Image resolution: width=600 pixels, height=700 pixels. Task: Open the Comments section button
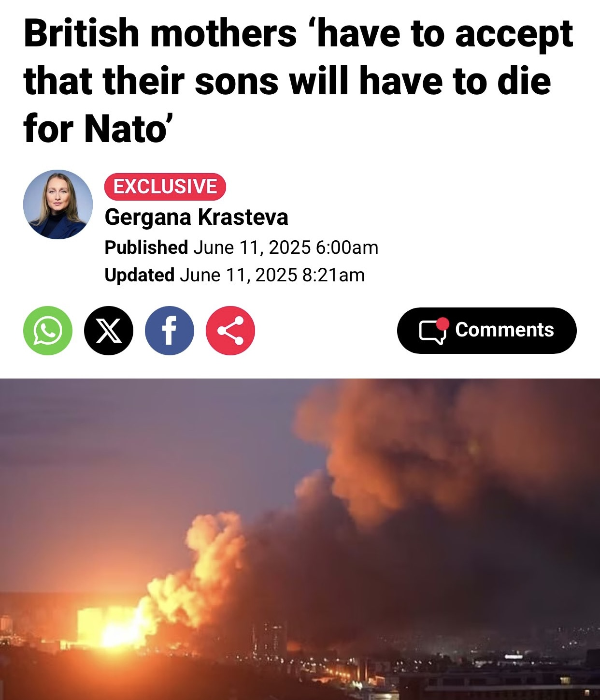(x=487, y=331)
